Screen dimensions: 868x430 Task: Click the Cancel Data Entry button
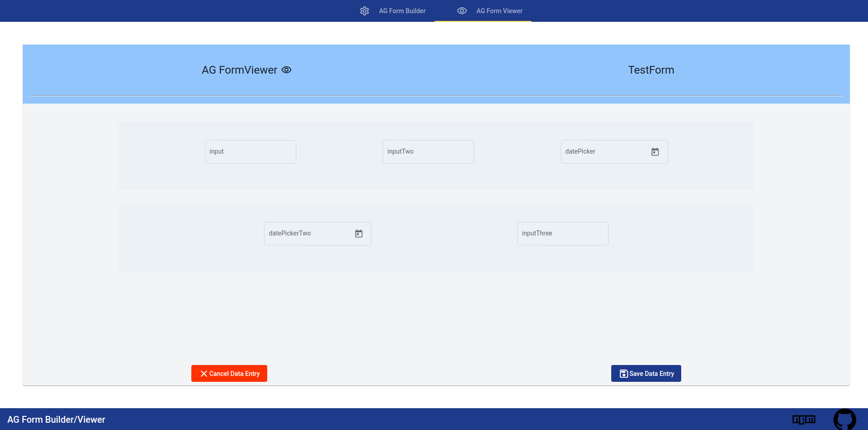[x=229, y=374]
